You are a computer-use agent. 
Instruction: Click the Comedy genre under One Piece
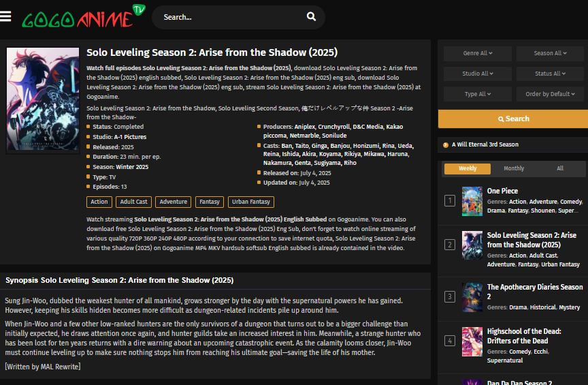point(571,202)
